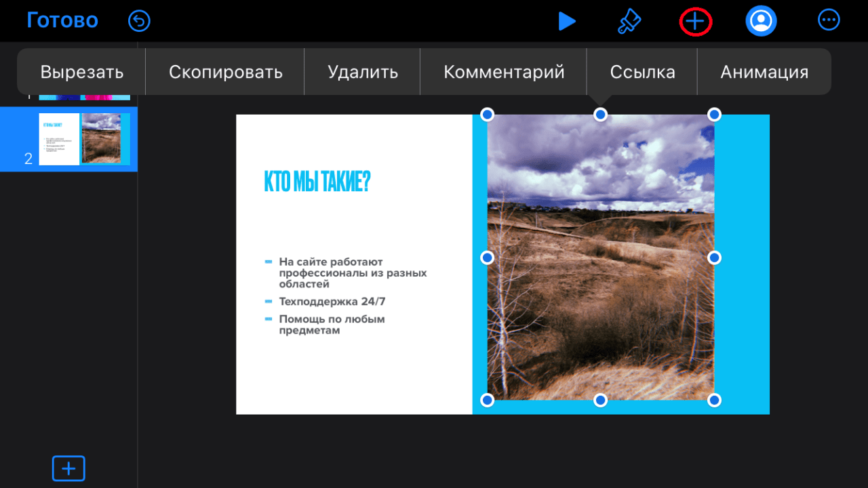Open Анимация for the selected image
The width and height of the screenshot is (868, 488).
[764, 72]
